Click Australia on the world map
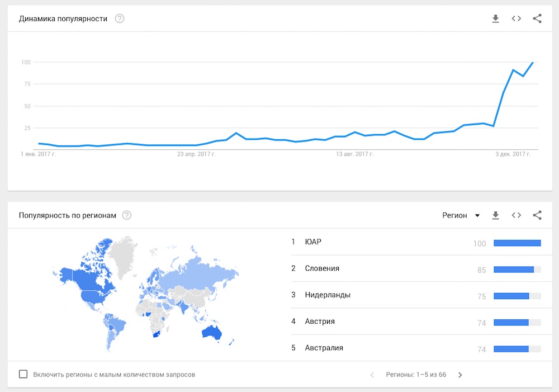 pos(212,333)
